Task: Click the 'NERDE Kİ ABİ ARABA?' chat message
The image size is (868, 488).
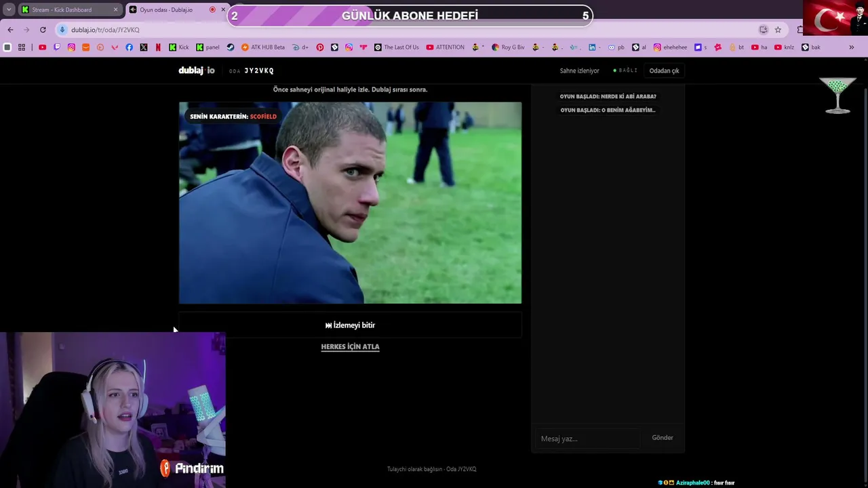Action: 608,96
